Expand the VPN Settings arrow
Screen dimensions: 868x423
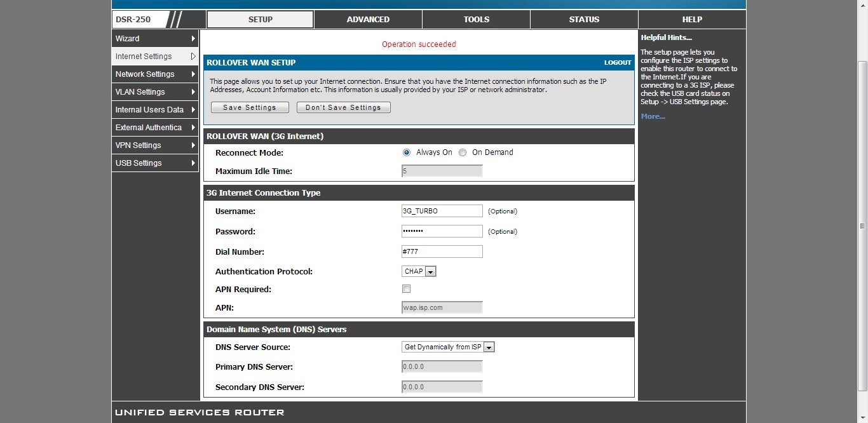[x=193, y=145]
